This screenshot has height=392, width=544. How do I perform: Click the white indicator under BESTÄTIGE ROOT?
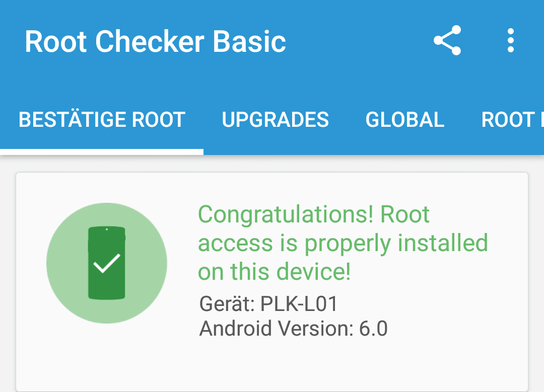(x=102, y=152)
